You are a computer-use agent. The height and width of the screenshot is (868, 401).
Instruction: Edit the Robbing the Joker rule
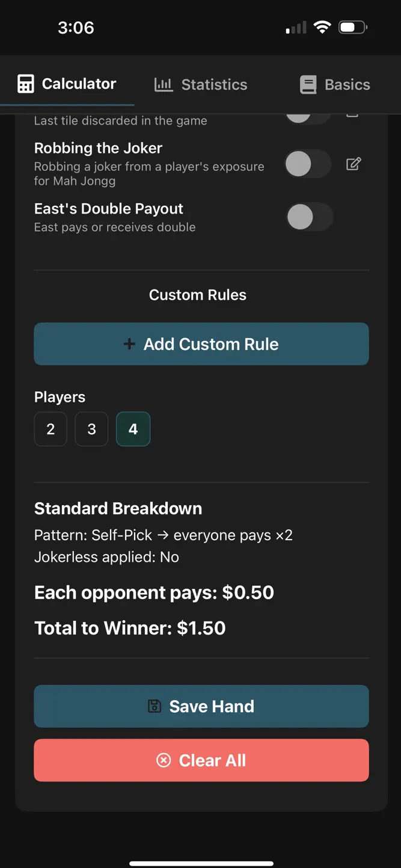coord(354,164)
